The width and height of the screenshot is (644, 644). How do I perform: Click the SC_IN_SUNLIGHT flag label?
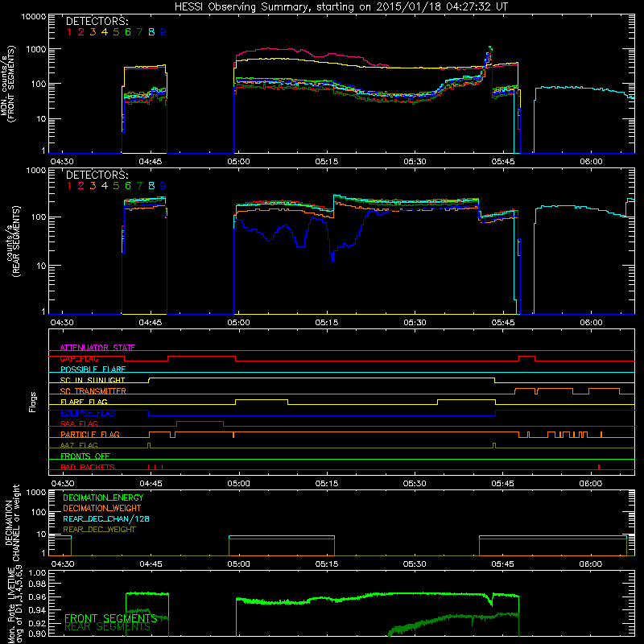(x=93, y=380)
